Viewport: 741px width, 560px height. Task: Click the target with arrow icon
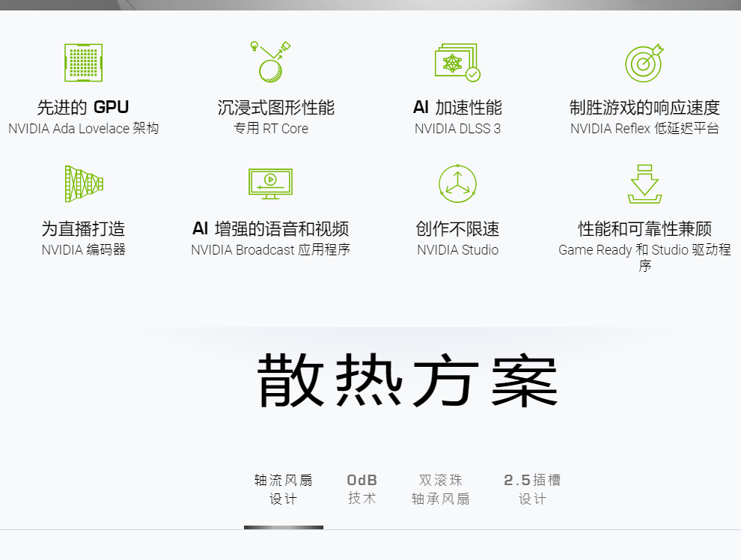pos(644,63)
